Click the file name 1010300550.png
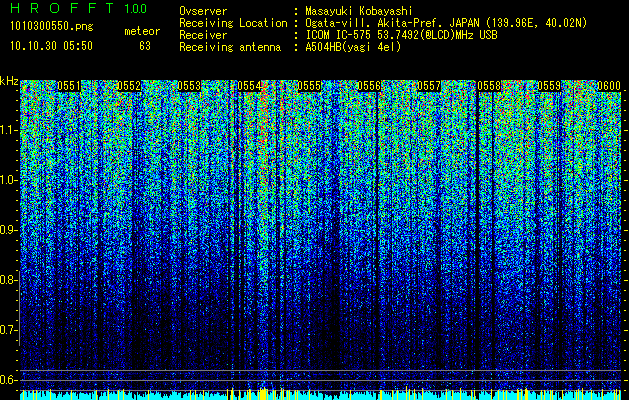Screen dimensions: 629x400 (52, 27)
